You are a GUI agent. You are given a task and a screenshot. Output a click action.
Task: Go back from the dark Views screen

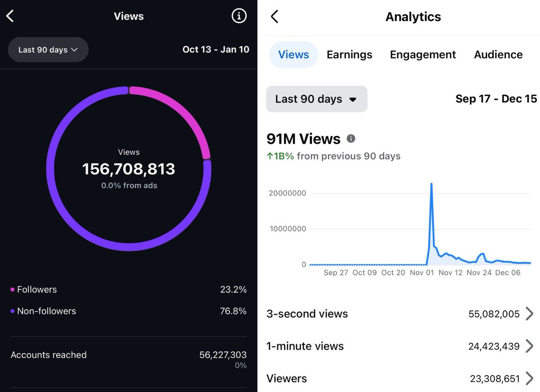pos(10,16)
